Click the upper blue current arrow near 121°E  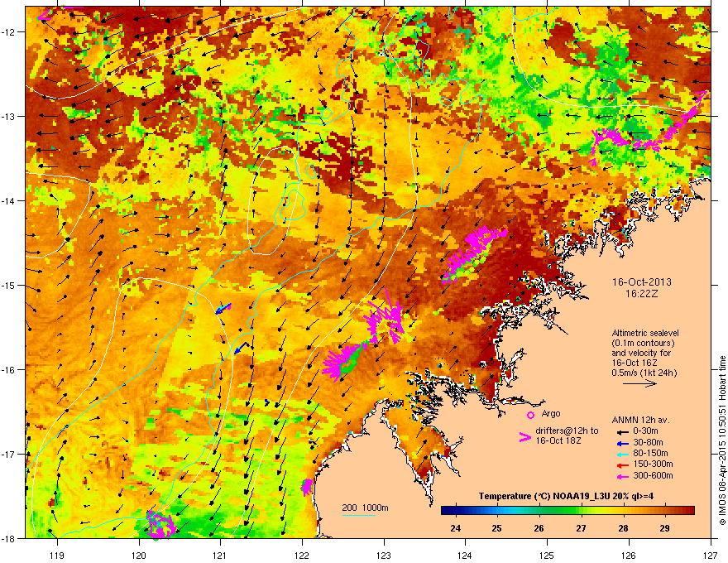coord(223,309)
